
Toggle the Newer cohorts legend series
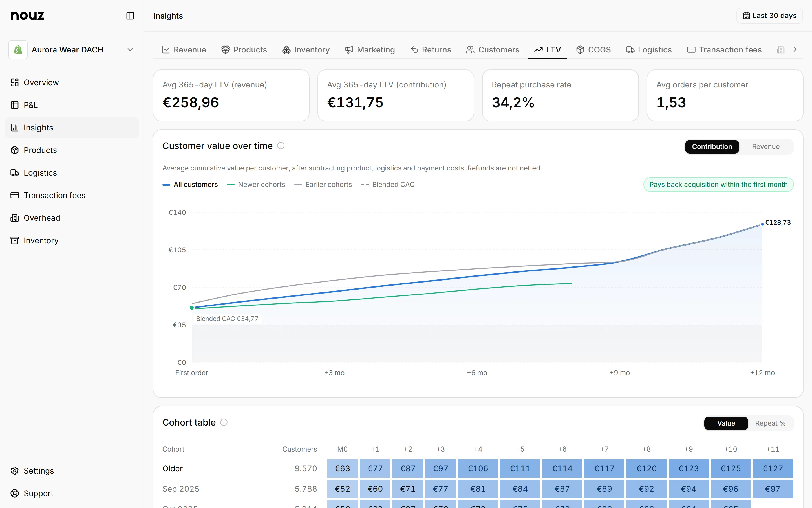[256, 185]
